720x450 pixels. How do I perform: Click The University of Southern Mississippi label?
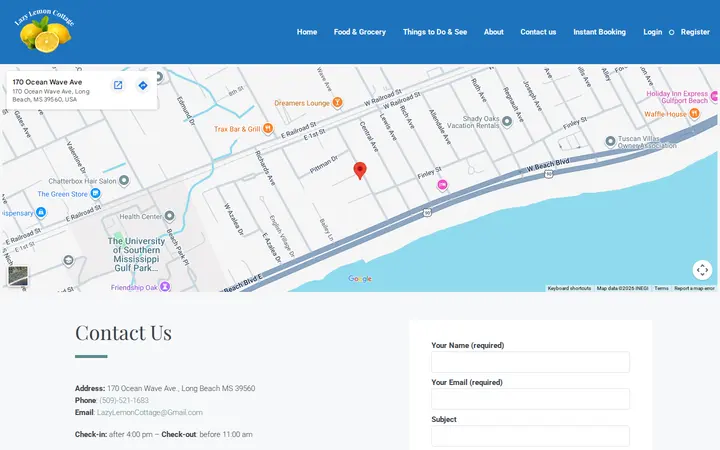coord(136,254)
